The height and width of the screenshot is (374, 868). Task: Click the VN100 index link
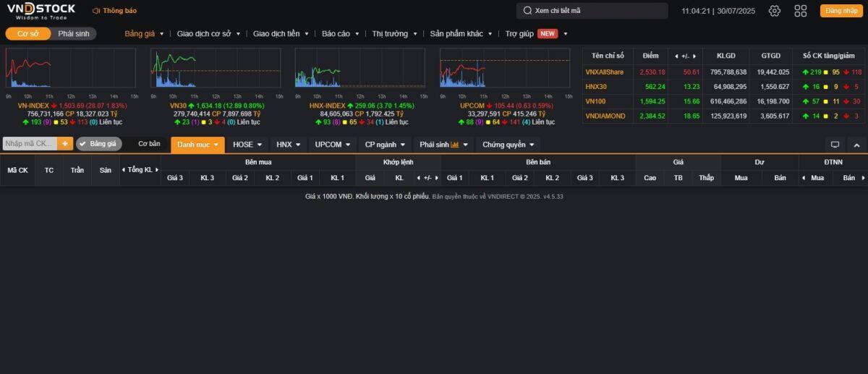click(x=595, y=101)
